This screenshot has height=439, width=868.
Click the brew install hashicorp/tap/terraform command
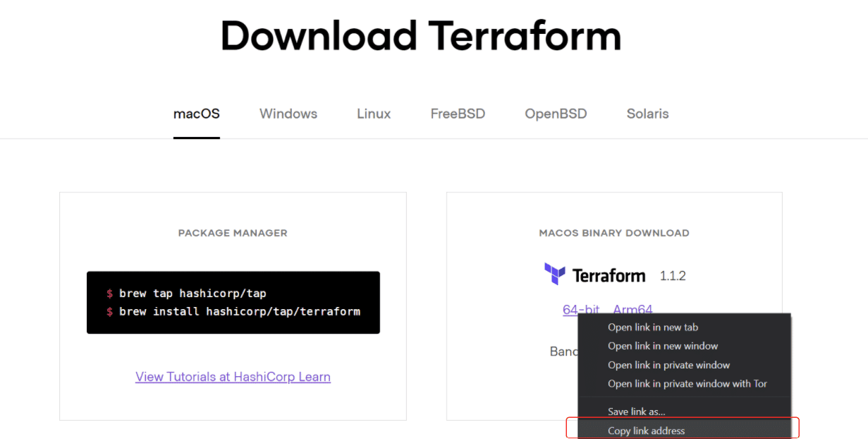tap(233, 311)
